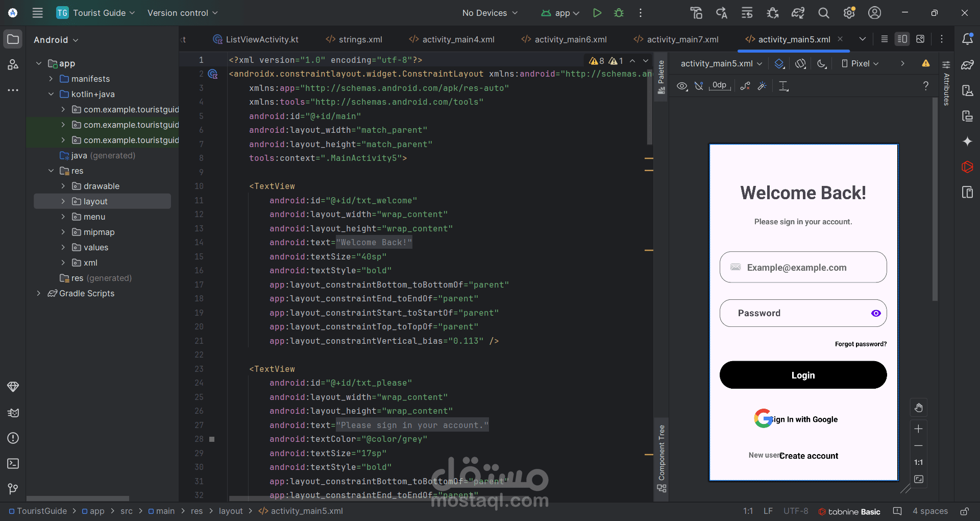Toggle read-only lock in status bar
The width and height of the screenshot is (980, 521).
pyautogui.click(x=965, y=511)
